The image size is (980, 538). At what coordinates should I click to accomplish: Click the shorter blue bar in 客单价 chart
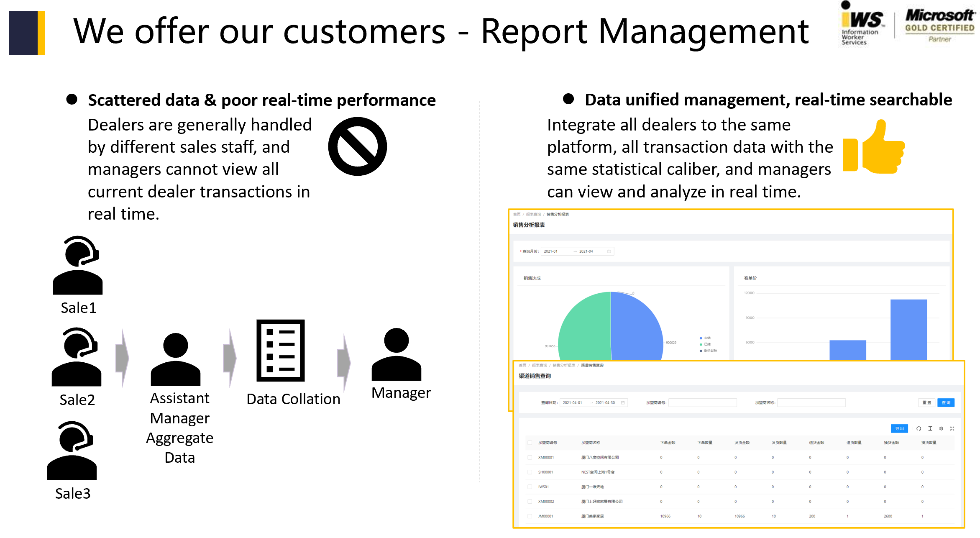coord(848,350)
